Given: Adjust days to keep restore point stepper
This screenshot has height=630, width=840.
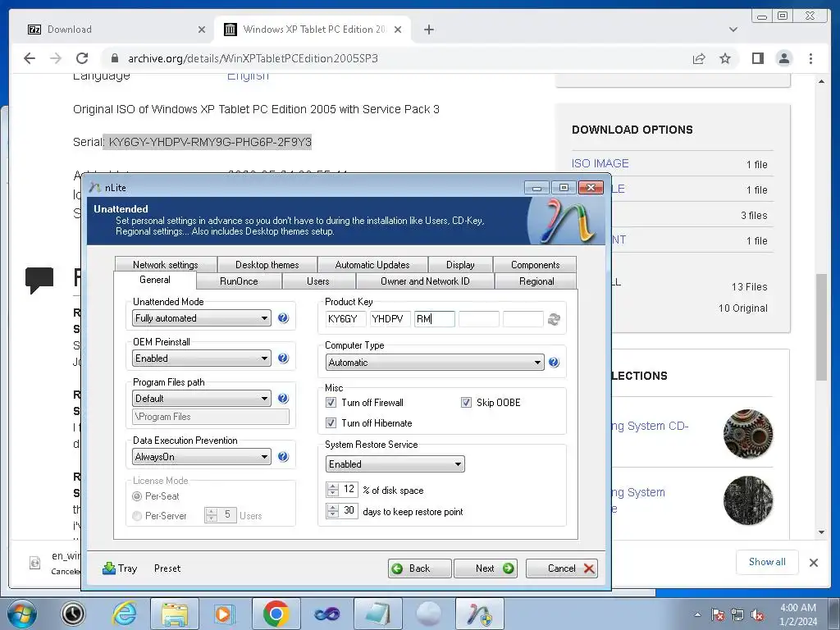Looking at the screenshot, I should (x=333, y=511).
